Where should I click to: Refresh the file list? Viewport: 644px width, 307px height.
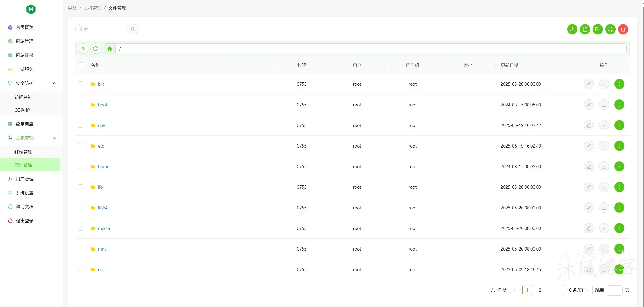96,48
